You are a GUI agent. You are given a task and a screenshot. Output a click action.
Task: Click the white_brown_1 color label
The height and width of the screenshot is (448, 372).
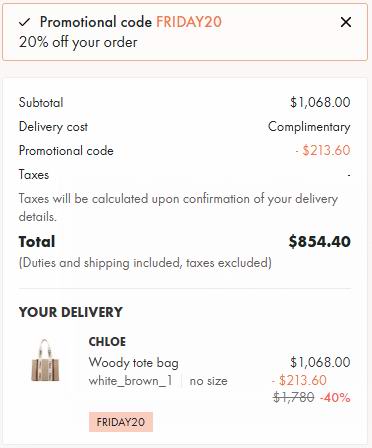pyautogui.click(x=130, y=380)
